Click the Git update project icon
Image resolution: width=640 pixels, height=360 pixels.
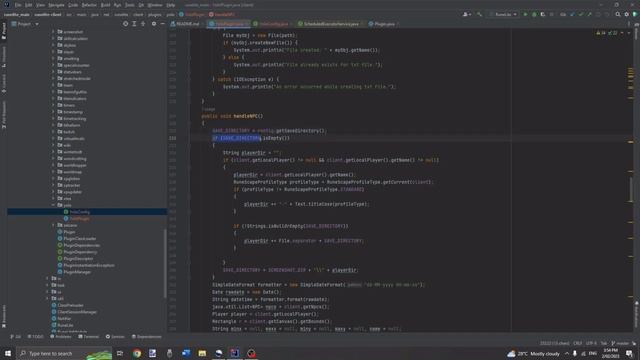[572, 14]
